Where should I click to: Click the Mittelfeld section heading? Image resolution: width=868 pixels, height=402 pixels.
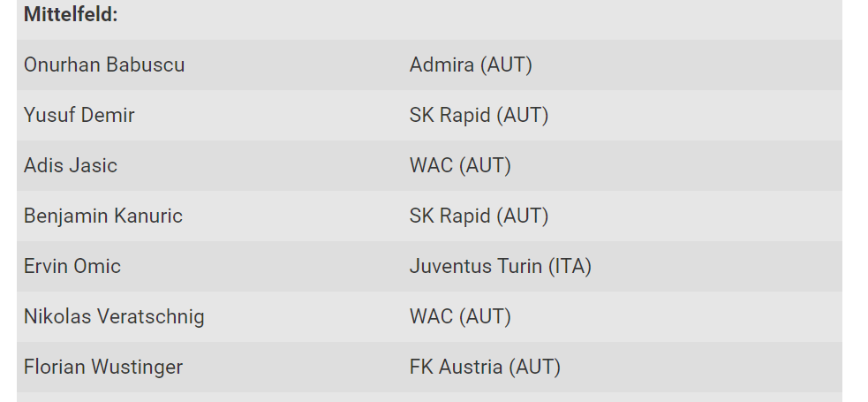point(71,14)
